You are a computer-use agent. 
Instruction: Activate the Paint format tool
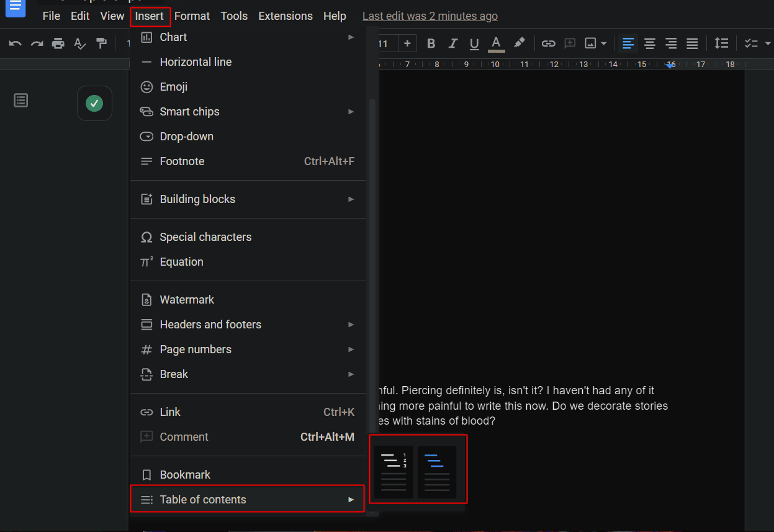101,43
